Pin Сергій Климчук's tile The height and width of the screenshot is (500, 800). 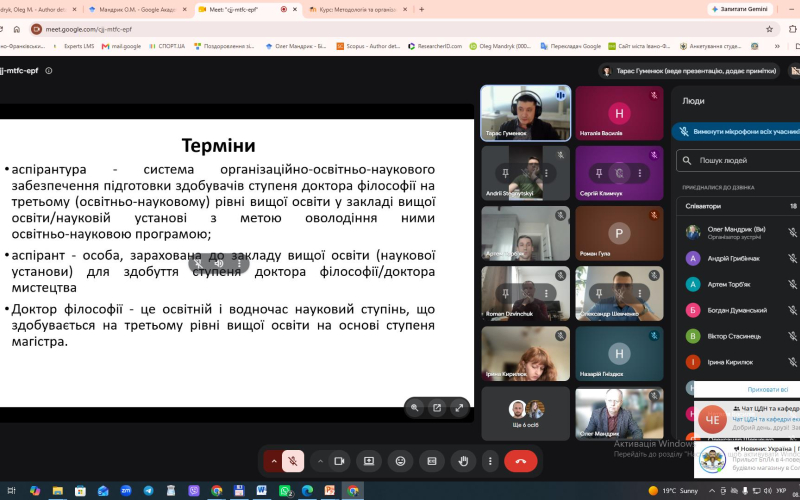(599, 173)
